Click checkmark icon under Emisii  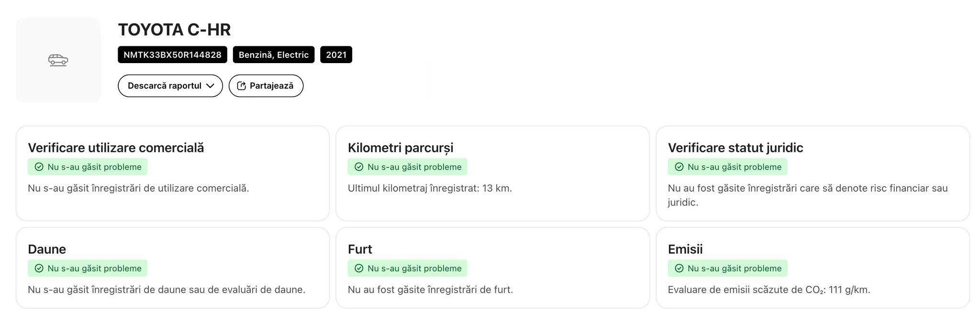679,268
